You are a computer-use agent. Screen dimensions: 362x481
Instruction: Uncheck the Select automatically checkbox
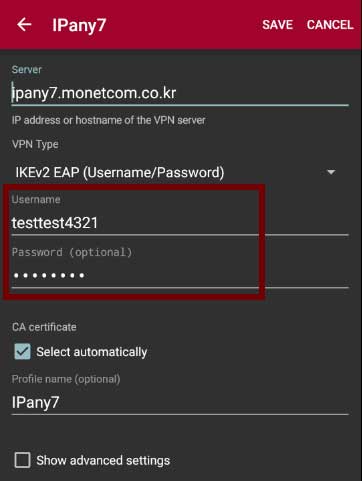22,351
